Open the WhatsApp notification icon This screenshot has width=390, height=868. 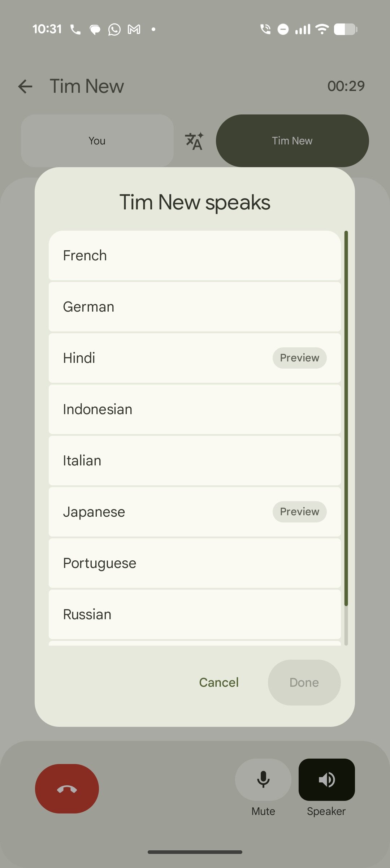point(114,29)
